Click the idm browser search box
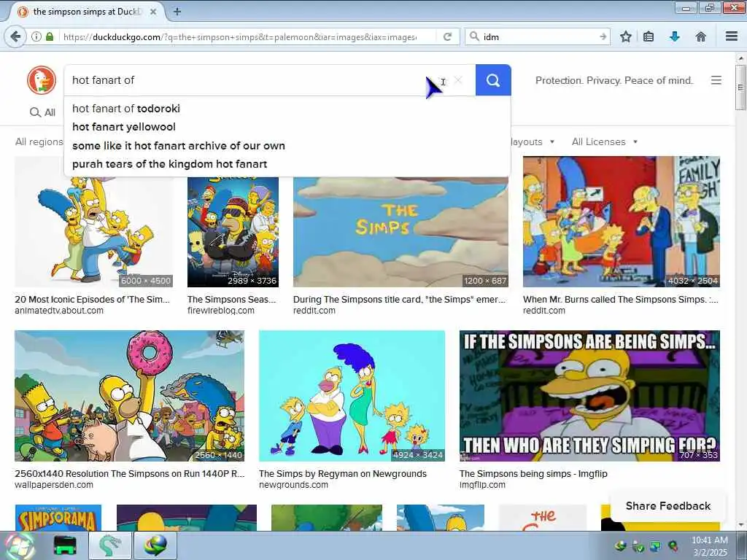The image size is (747, 560). point(538,36)
